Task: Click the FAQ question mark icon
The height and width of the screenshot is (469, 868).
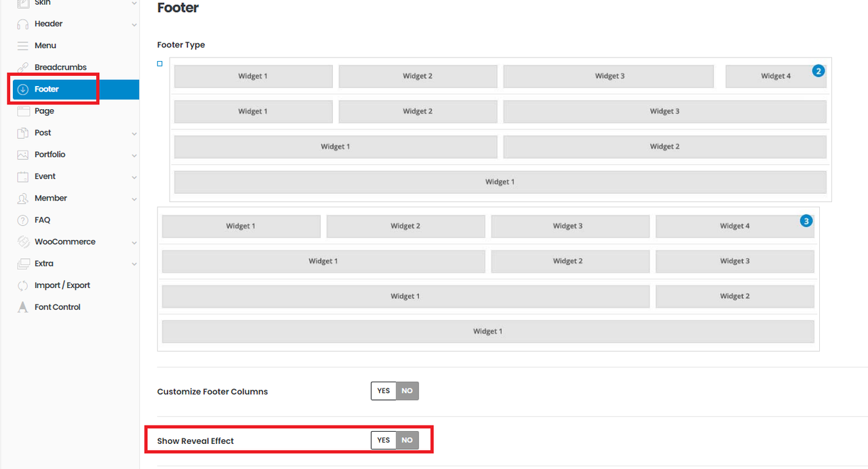Action: click(23, 220)
